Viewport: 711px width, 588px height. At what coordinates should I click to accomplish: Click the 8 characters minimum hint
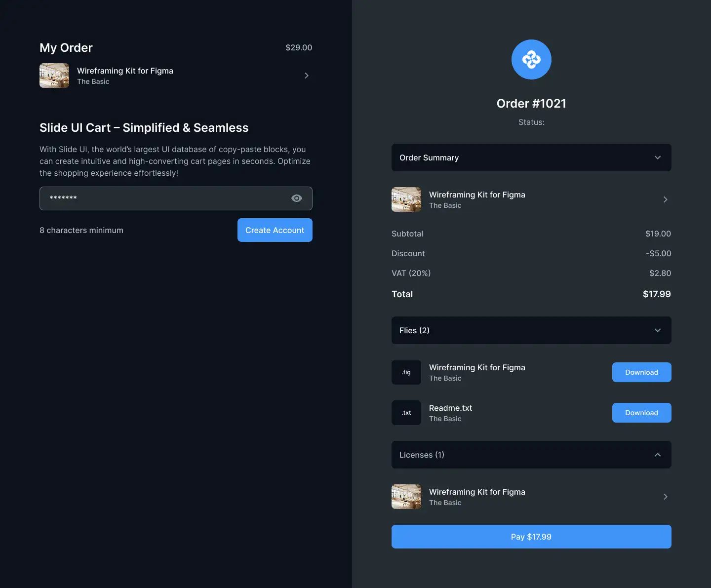click(81, 230)
